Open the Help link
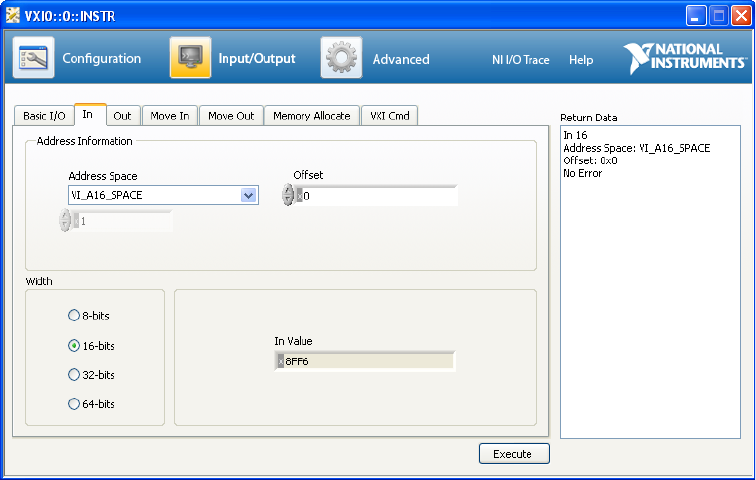 coord(581,60)
